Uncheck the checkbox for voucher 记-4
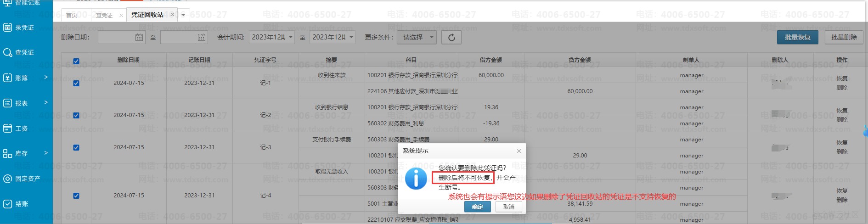The image size is (868, 224). tap(76, 196)
